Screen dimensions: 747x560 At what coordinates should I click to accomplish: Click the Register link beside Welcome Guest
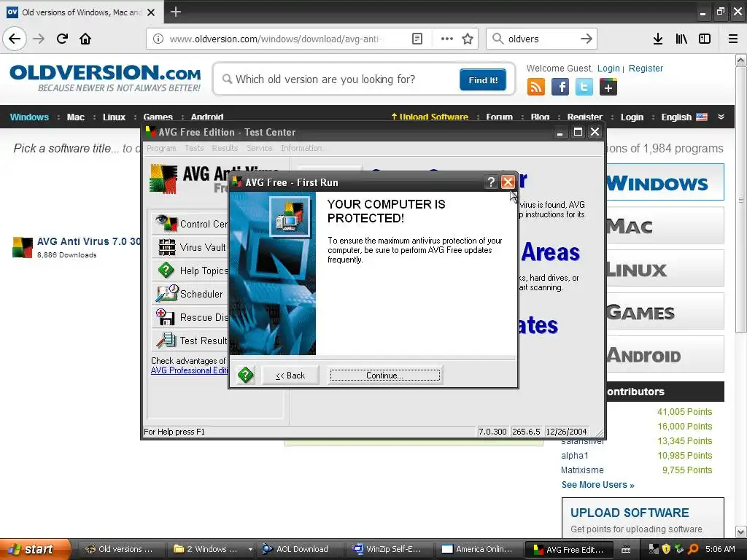coord(646,68)
